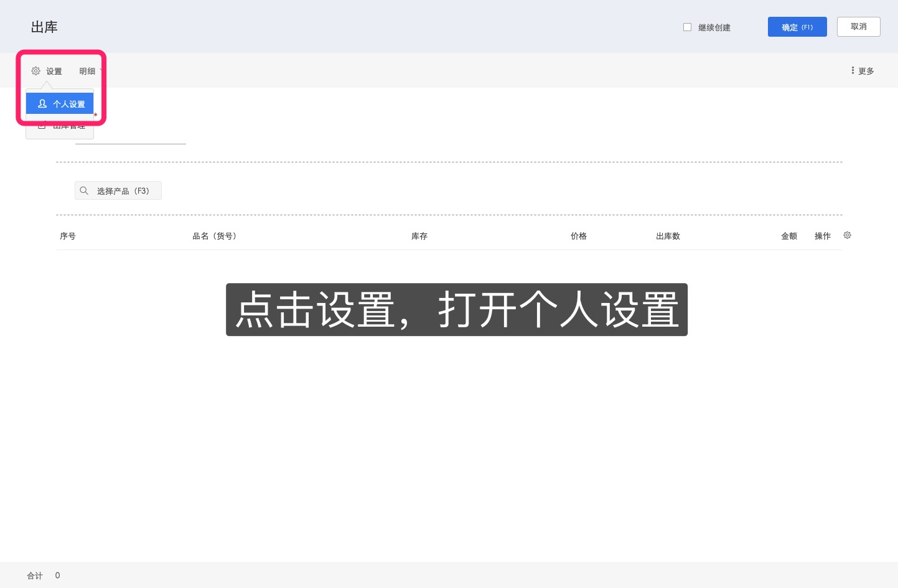This screenshot has width=898, height=588.
Task: Click the 取消 button
Action: click(858, 27)
